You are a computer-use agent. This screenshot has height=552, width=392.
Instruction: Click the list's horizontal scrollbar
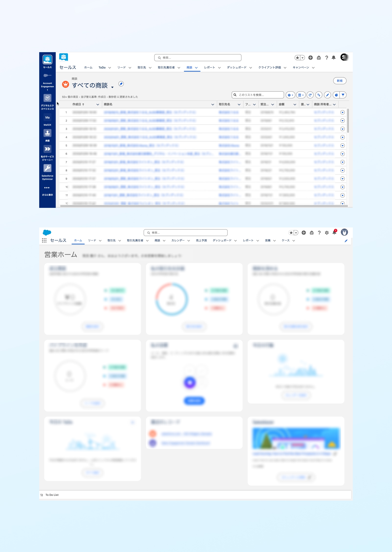[x=204, y=206]
